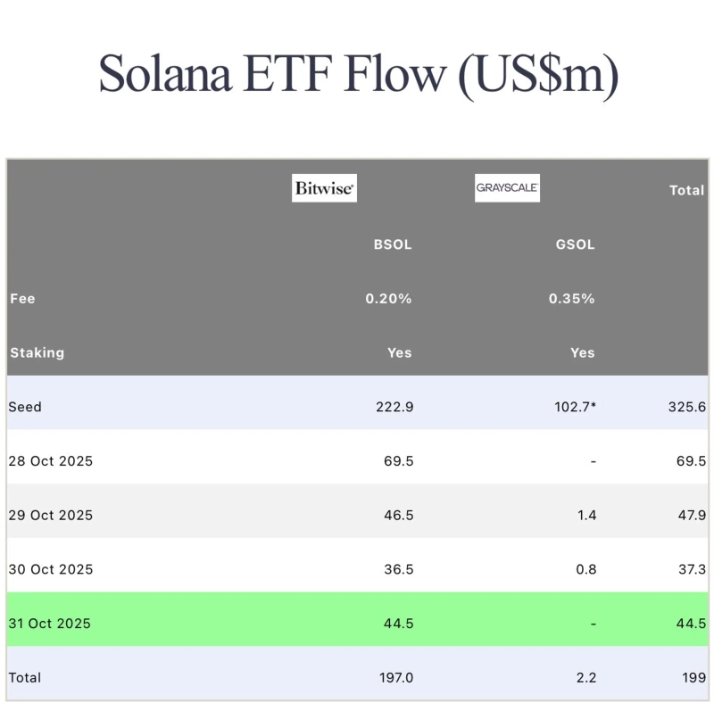Select the Fee row label
714x728 pixels.
coord(22,299)
